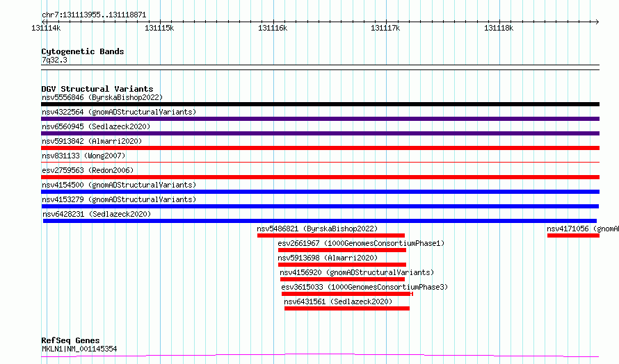Click the red nsv6431561 variant bar

(x=346, y=308)
